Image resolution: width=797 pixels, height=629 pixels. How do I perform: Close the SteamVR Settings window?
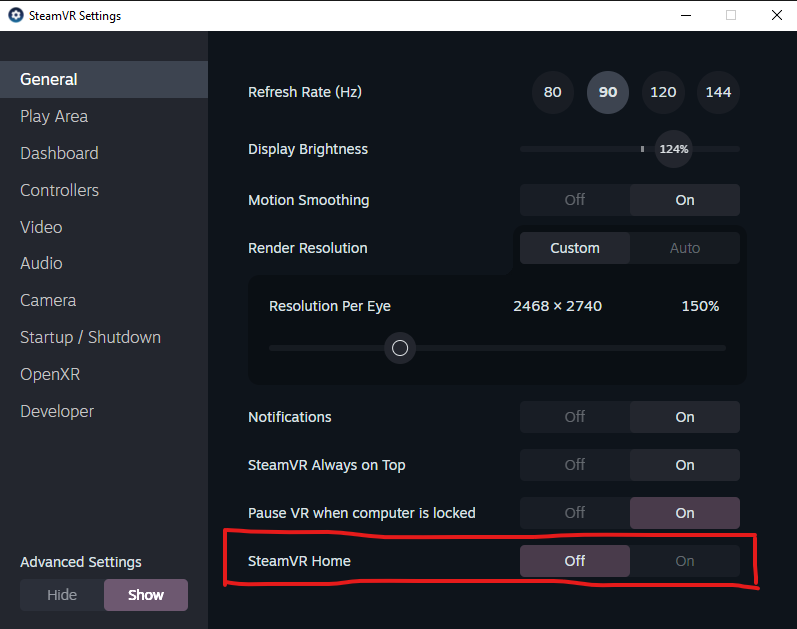tap(777, 16)
